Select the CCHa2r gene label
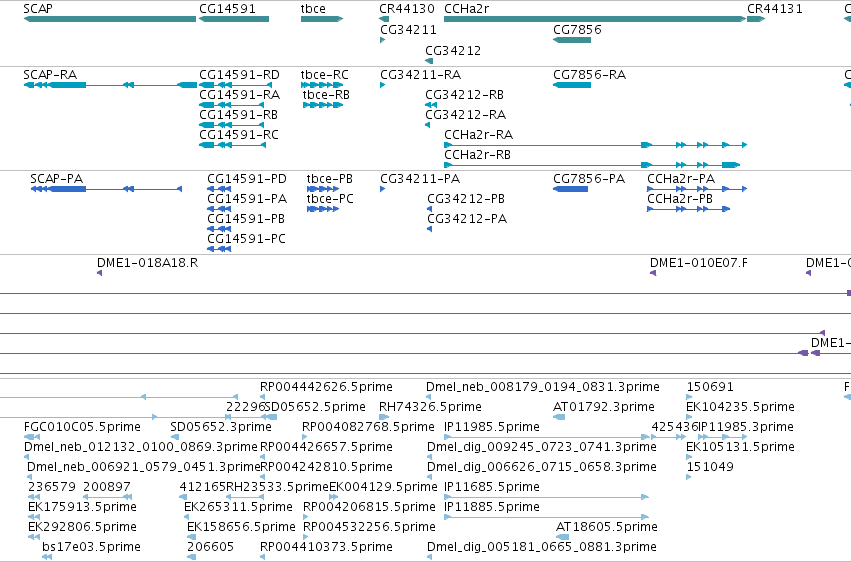The image size is (851, 562). 466,9
